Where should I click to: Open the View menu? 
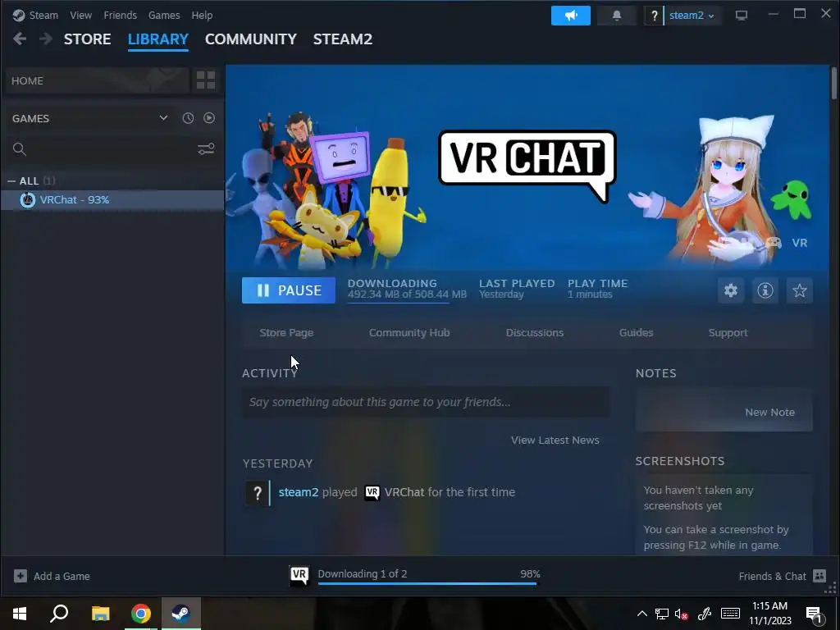(80, 15)
